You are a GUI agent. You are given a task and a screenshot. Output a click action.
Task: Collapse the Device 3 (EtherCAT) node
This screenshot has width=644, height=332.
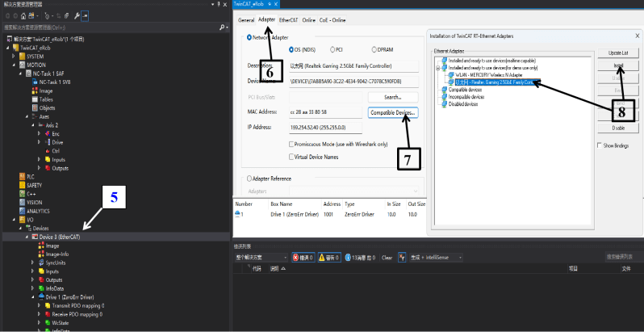pos(27,237)
